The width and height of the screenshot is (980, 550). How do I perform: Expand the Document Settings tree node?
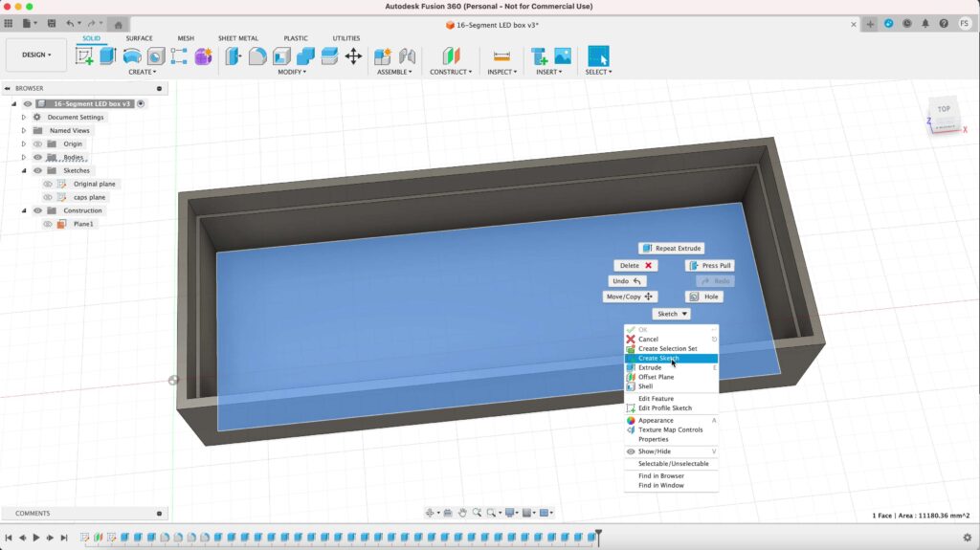[24, 118]
